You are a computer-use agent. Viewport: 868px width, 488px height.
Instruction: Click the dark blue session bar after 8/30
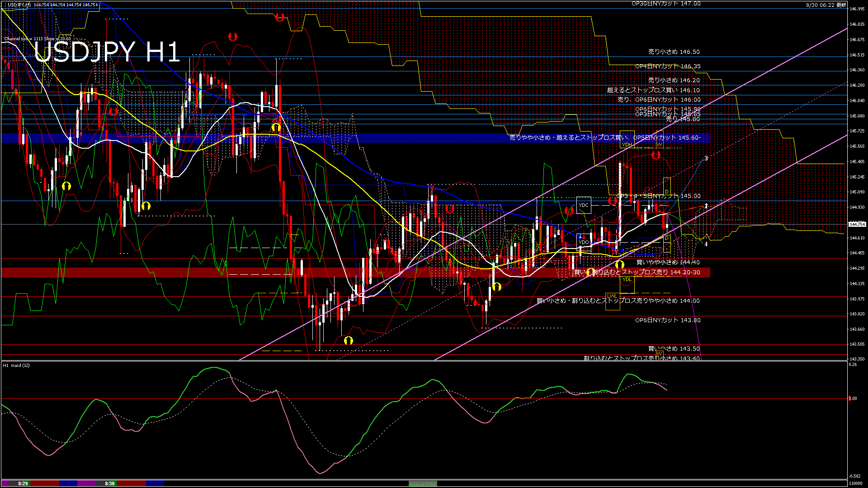pyautogui.click(x=155, y=483)
